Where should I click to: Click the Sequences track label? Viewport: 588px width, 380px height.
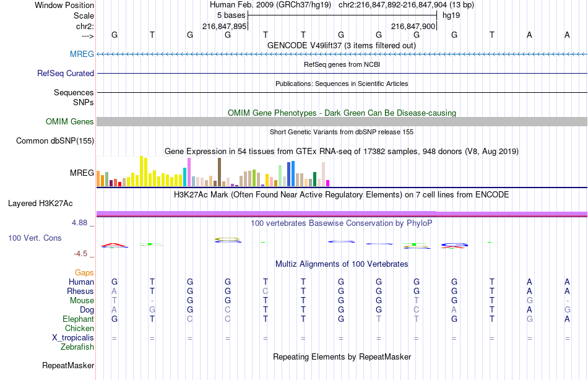74,92
